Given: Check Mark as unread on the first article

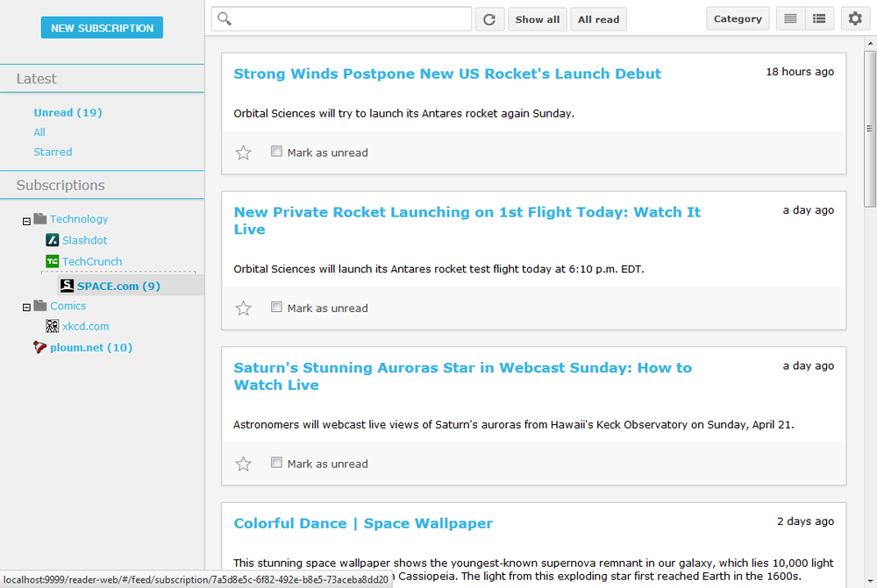Looking at the screenshot, I should click(x=276, y=152).
